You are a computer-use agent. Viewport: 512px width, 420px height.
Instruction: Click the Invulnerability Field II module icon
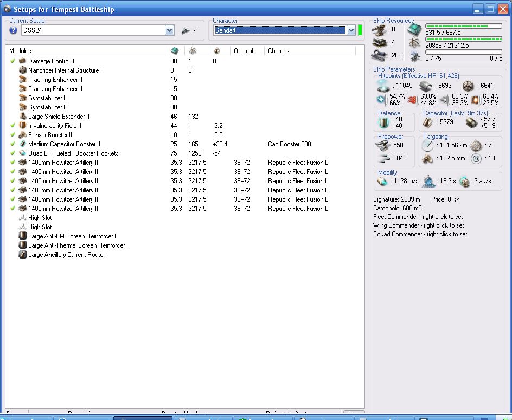[x=23, y=125]
